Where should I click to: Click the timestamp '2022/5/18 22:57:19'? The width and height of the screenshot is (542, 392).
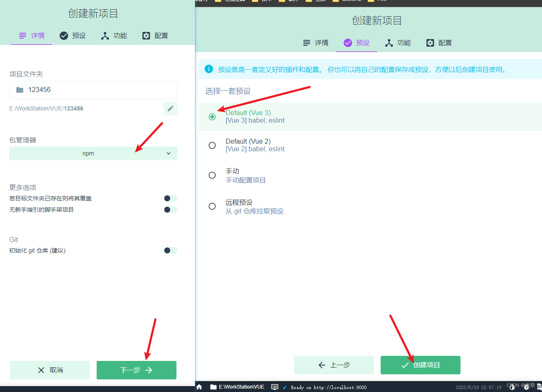click(x=479, y=387)
